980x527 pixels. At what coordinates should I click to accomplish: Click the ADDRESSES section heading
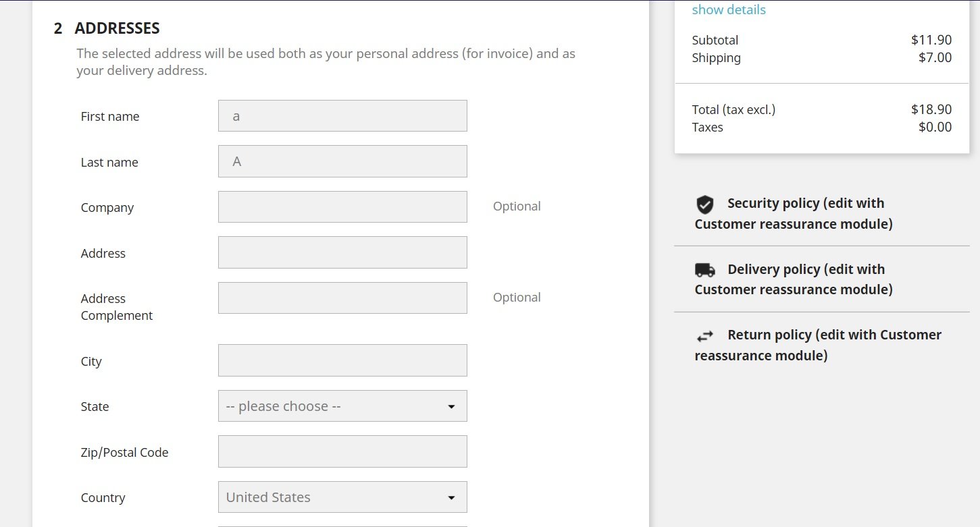(x=117, y=28)
